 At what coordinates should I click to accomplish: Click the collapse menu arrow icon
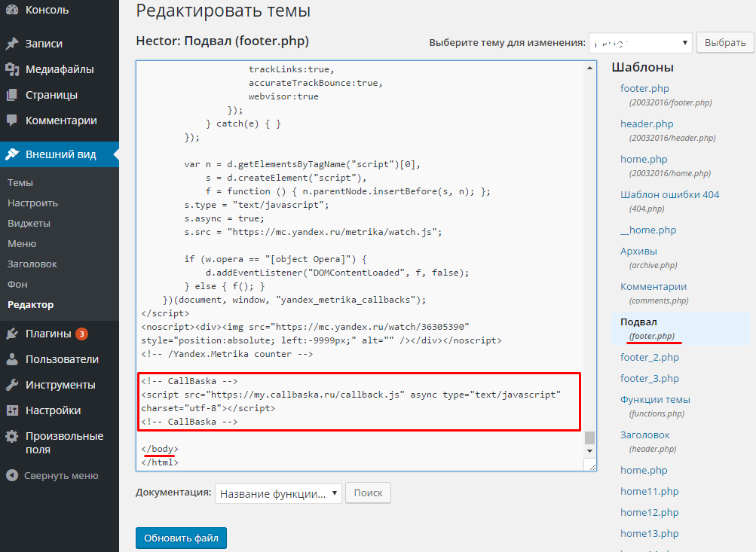12,475
